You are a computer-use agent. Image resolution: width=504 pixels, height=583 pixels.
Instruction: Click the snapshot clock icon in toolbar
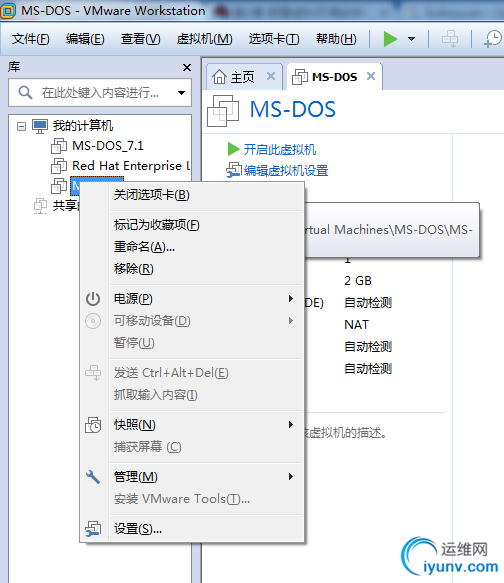493,39
